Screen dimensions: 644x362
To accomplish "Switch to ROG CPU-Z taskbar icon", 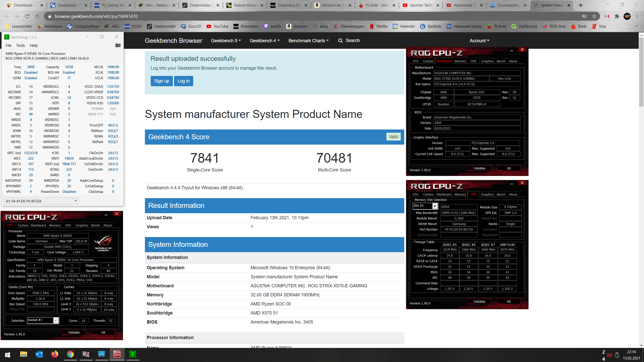I will [x=117, y=354].
